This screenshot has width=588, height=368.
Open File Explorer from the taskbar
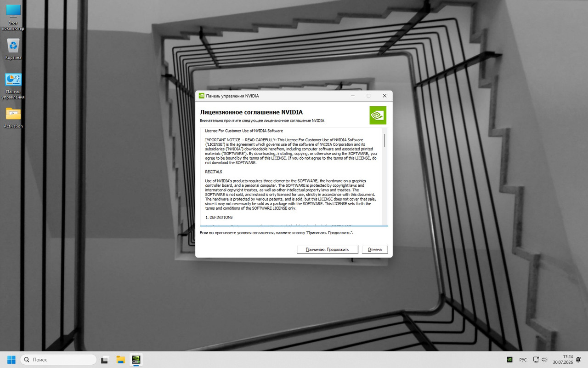[x=121, y=359]
